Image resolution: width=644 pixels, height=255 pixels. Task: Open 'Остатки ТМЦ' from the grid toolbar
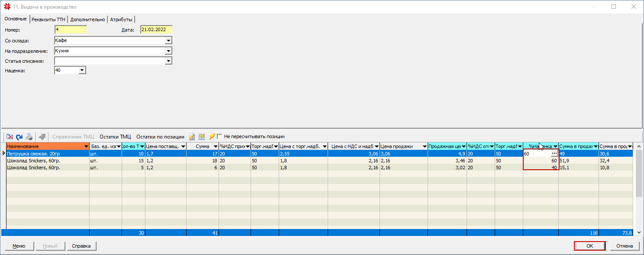point(115,137)
